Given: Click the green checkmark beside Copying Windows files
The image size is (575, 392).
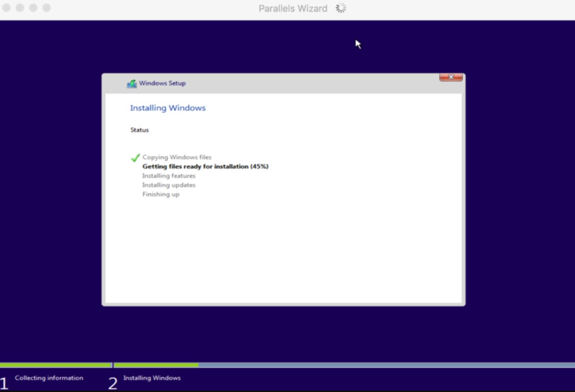Looking at the screenshot, I should [135, 157].
